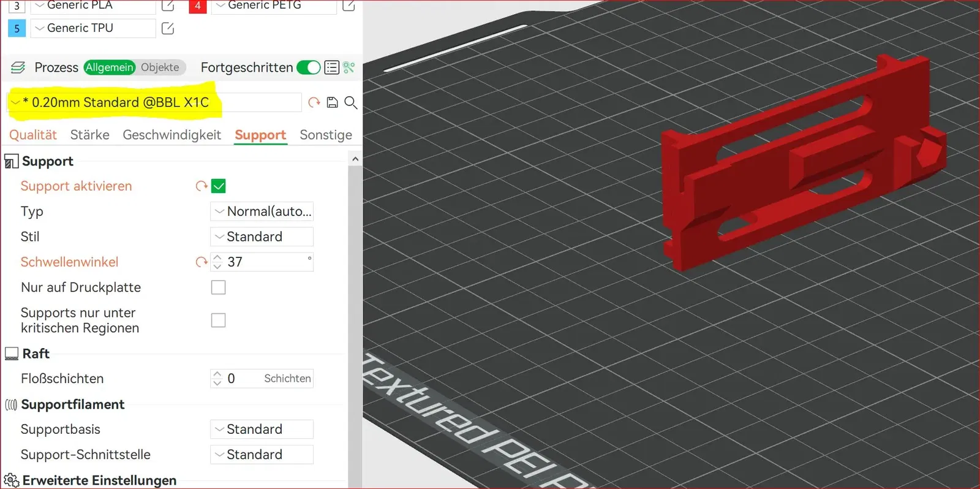Open the Generic TPU filament dropdown

93,28
